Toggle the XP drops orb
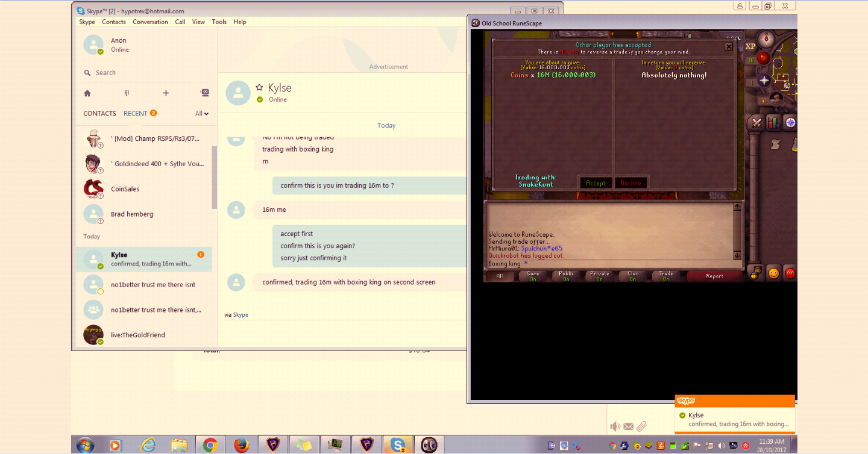This screenshot has width=868, height=454. tap(750, 46)
